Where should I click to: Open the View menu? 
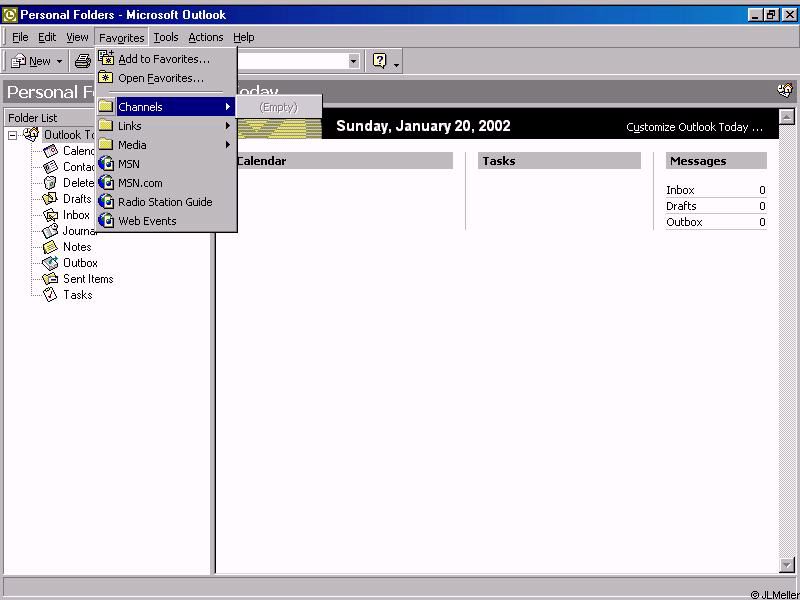(x=77, y=37)
